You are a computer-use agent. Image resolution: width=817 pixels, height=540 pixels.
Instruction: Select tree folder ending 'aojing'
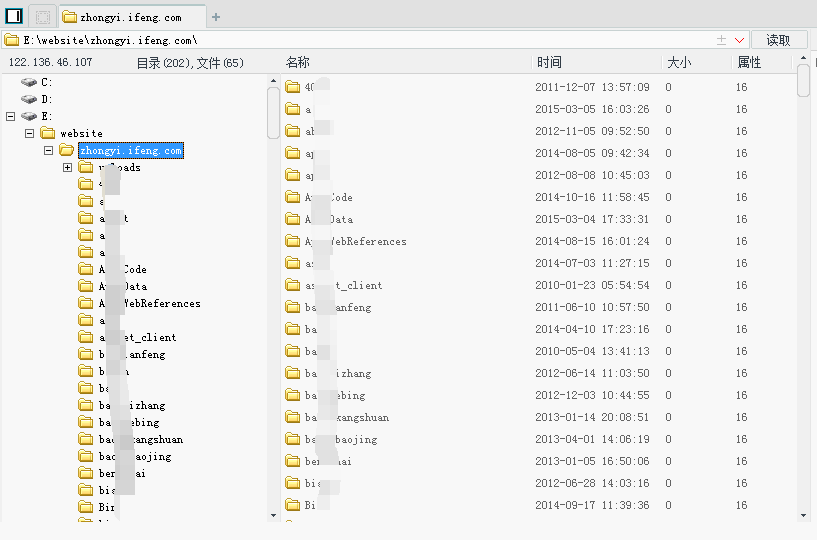(135, 457)
